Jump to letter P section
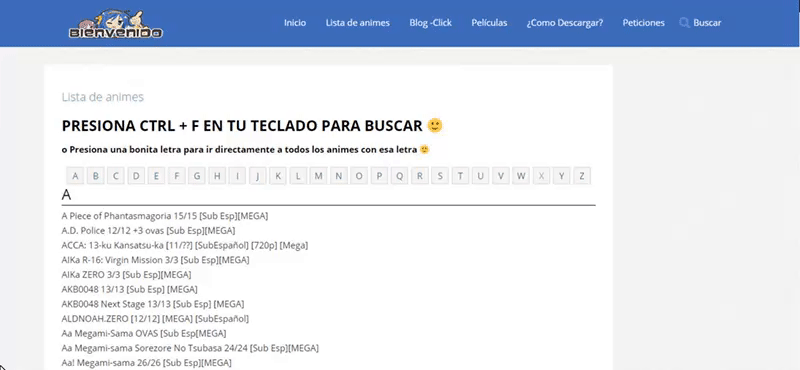The width and height of the screenshot is (800, 370). 379,176
